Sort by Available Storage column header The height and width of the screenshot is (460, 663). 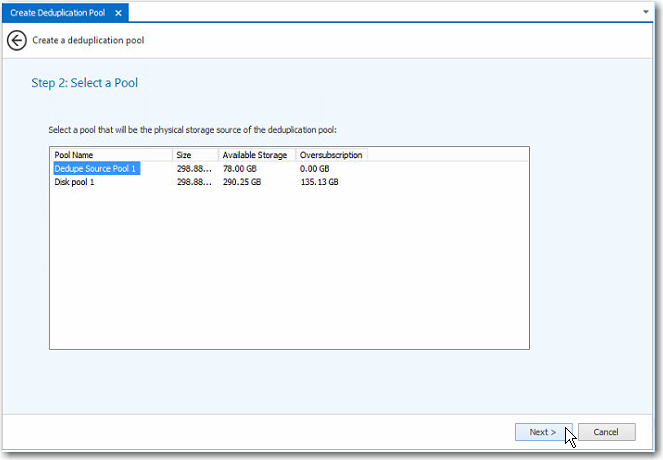click(257, 155)
